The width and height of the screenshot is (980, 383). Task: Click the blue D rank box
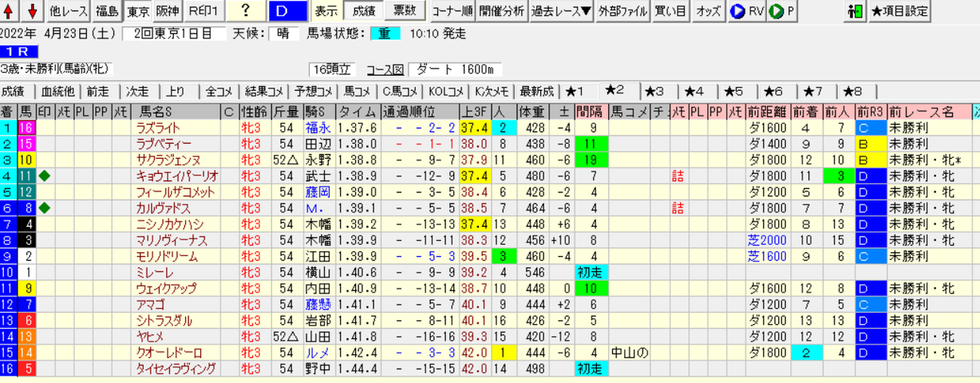click(286, 11)
